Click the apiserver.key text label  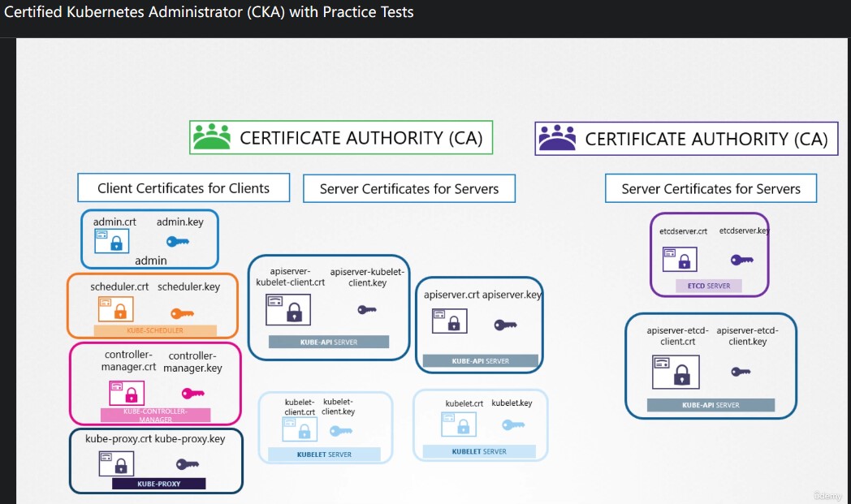(x=512, y=295)
